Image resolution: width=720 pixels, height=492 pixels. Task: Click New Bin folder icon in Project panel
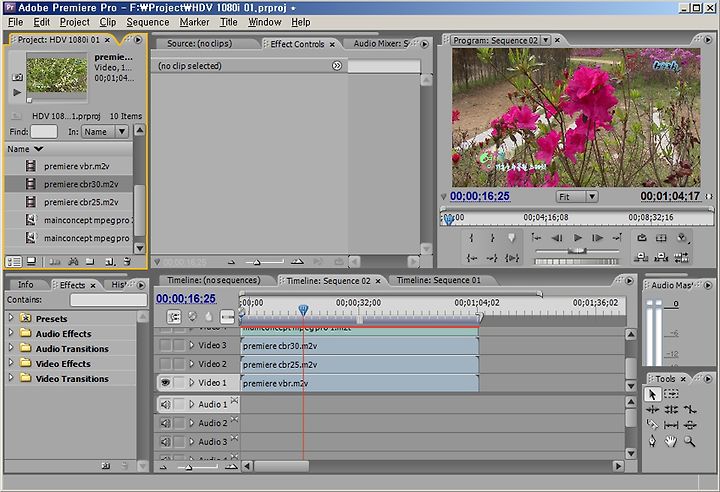pos(90,261)
